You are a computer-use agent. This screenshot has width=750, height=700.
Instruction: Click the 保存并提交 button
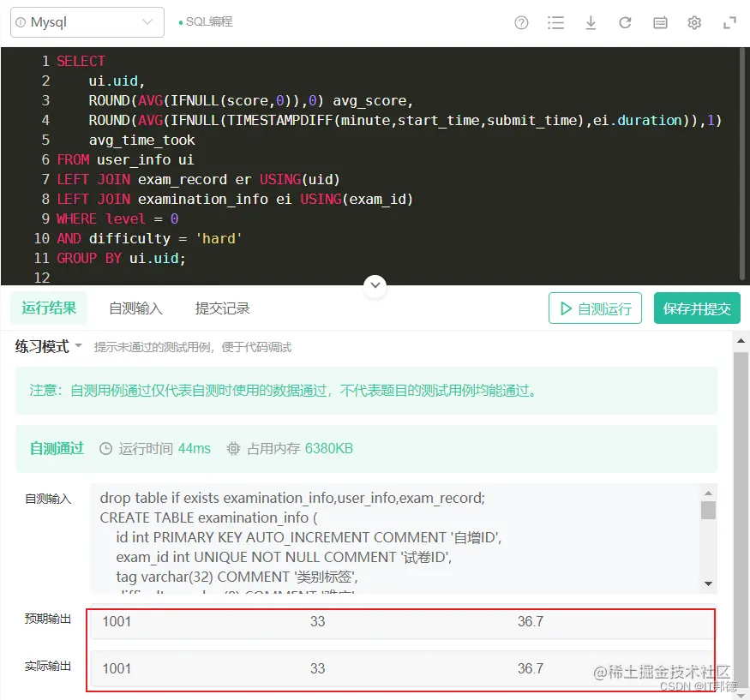[x=697, y=308]
